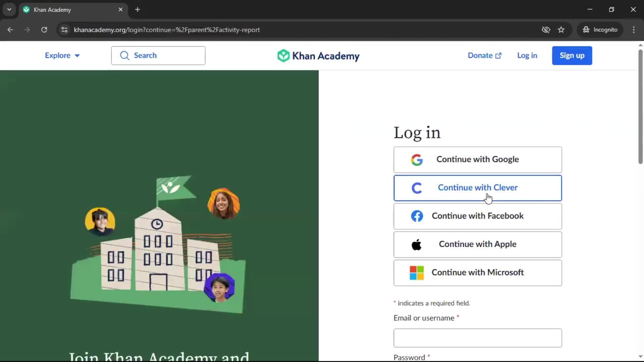Choose Continue with Clever
This screenshot has height=362, width=644.
tap(478, 188)
